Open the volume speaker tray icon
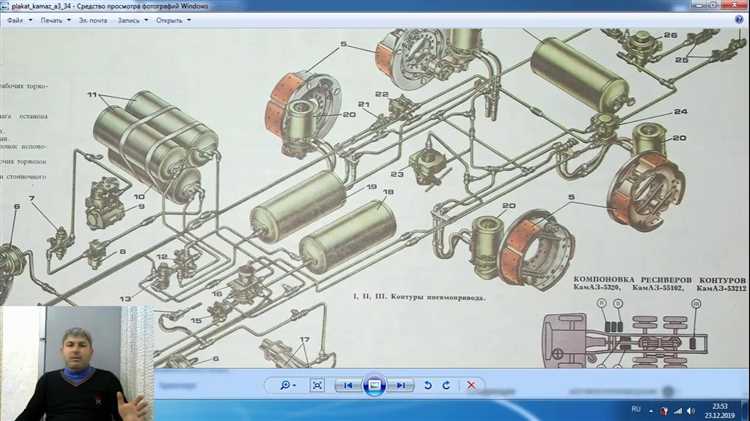The image size is (750, 421). click(x=691, y=410)
